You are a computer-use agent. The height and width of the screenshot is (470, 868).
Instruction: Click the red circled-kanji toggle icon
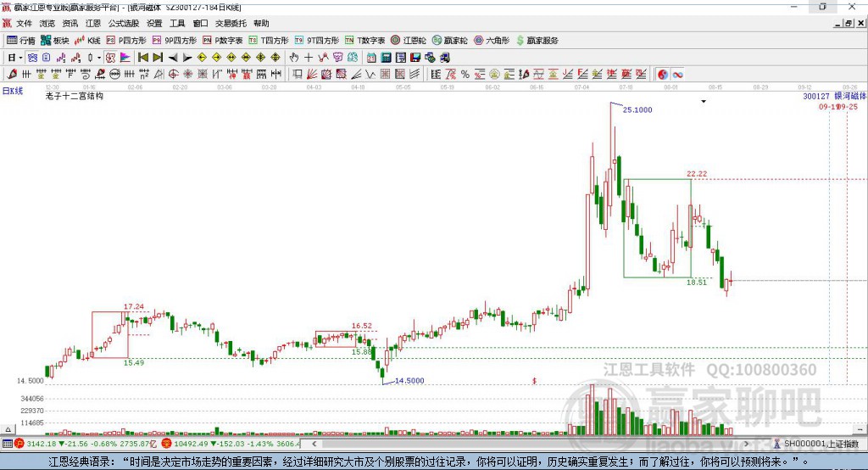click(x=110, y=58)
